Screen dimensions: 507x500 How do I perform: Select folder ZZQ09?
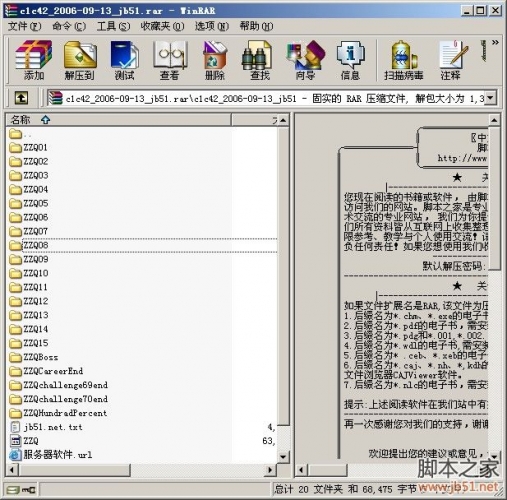tap(29, 259)
